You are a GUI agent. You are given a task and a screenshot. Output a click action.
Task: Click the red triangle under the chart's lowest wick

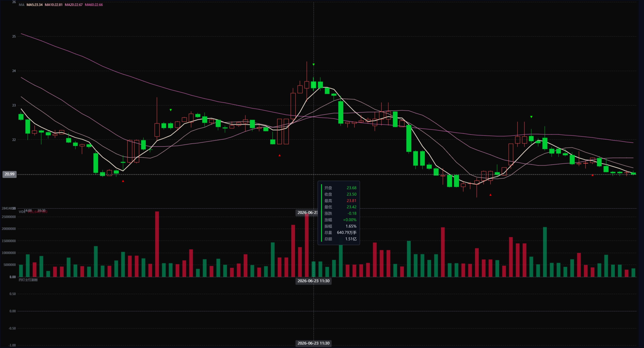click(x=490, y=195)
